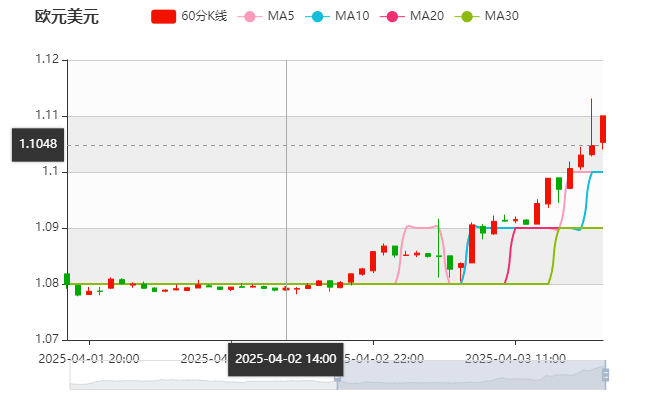The image size is (670, 400).
Task: Click the right edge handle of zoom slider
Action: coord(607,375)
